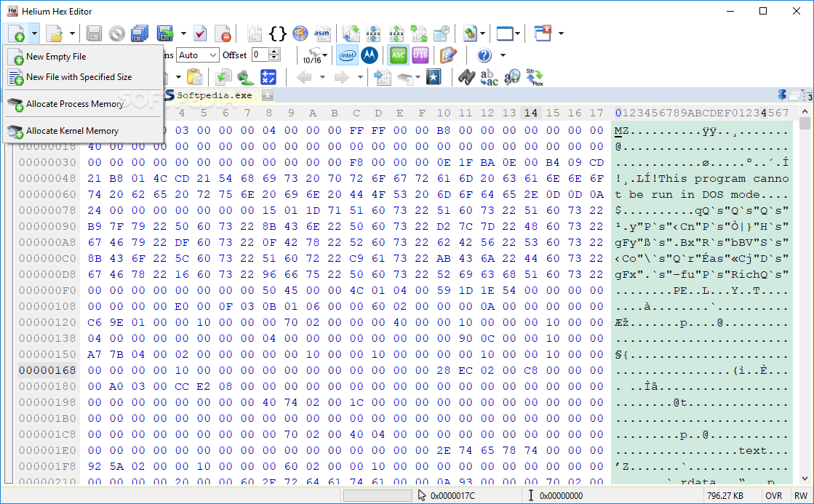Click the blue globe key icon
Screen dimensions: 814x504
click(300, 33)
